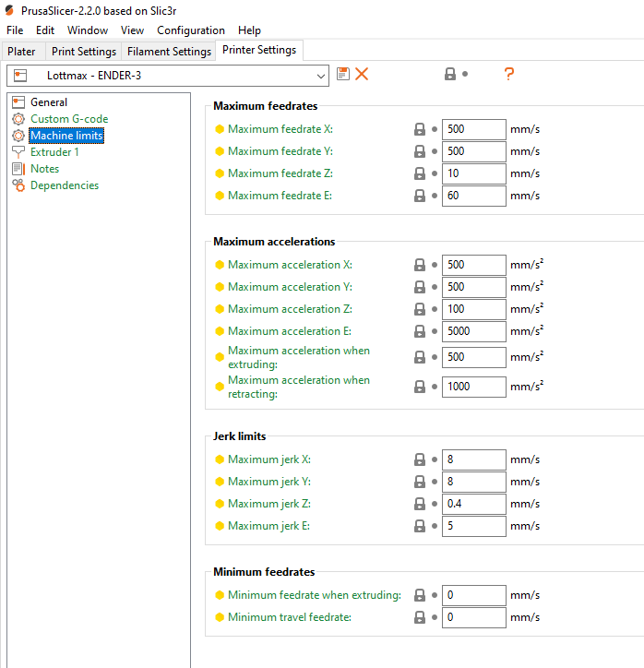This screenshot has width=644, height=668.
Task: Click reset dot next to acceleration when retracting
Action: [x=435, y=387]
